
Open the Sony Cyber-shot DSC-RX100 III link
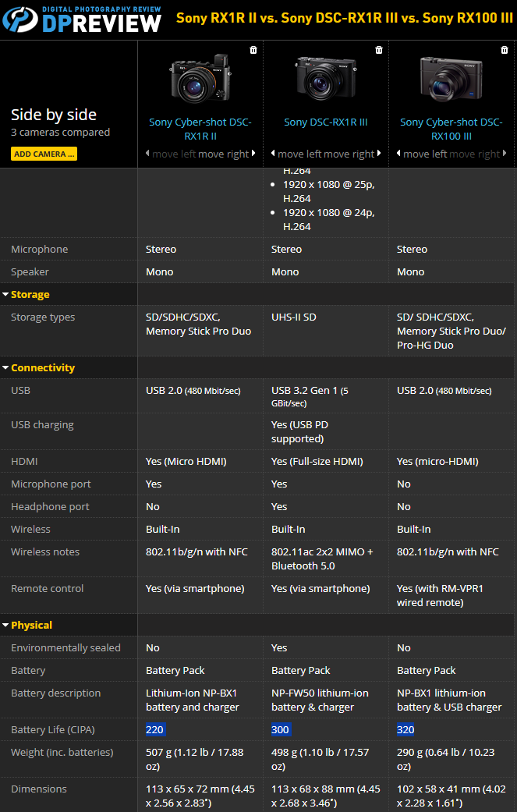point(451,129)
